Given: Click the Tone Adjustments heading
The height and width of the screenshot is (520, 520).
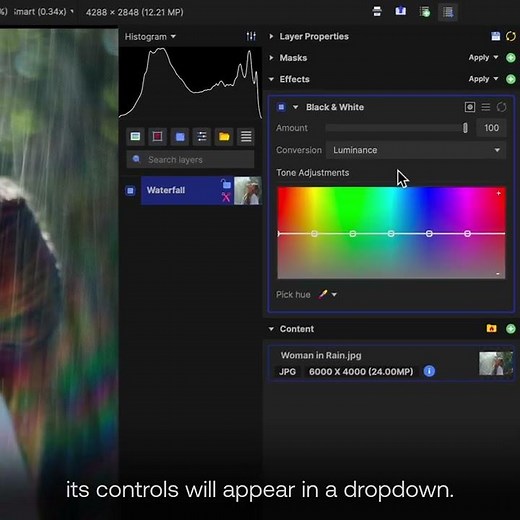Looking at the screenshot, I should (x=313, y=173).
